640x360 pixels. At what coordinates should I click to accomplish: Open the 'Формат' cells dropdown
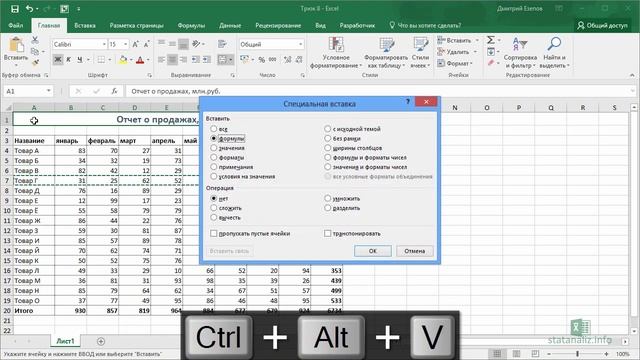click(x=471, y=63)
